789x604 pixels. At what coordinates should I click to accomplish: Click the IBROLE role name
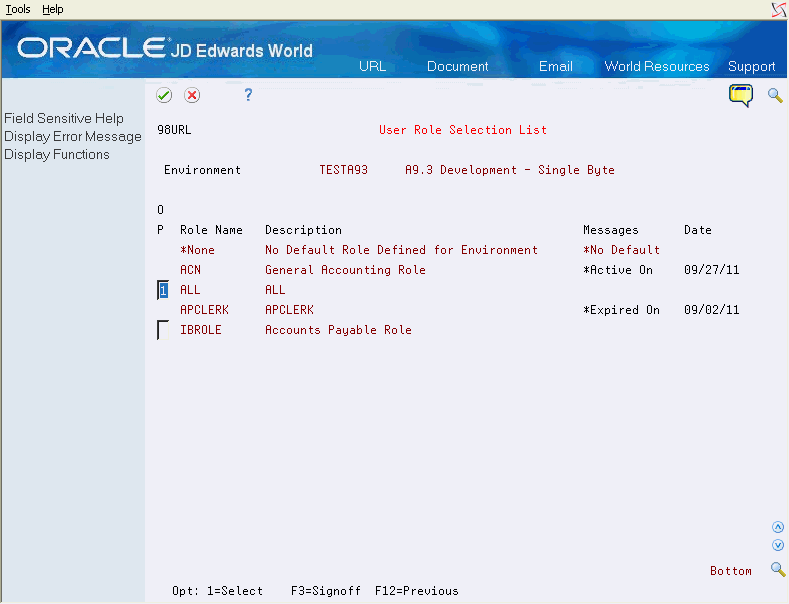[201, 330]
